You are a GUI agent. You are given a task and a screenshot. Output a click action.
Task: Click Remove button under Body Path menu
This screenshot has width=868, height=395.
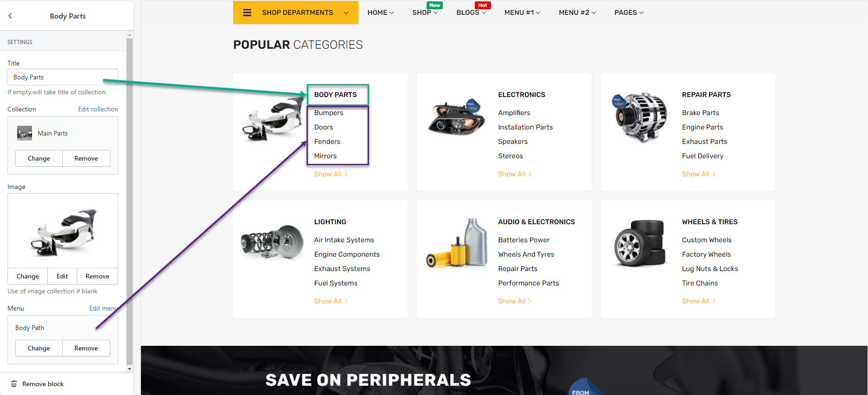coord(86,348)
